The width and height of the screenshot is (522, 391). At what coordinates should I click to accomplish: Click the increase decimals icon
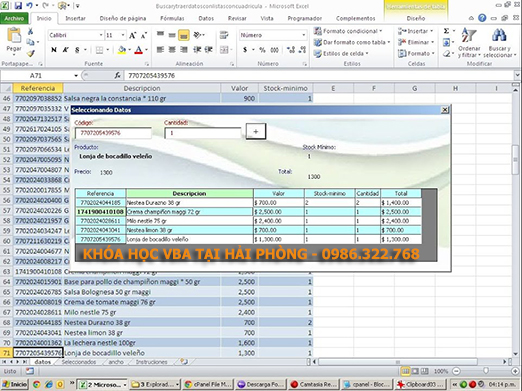coord(291,50)
